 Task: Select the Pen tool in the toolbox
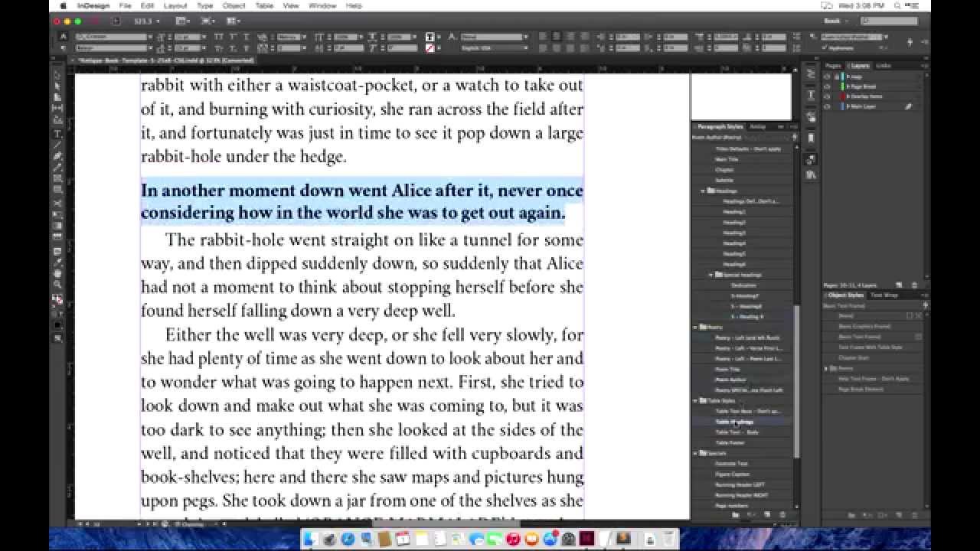click(57, 155)
